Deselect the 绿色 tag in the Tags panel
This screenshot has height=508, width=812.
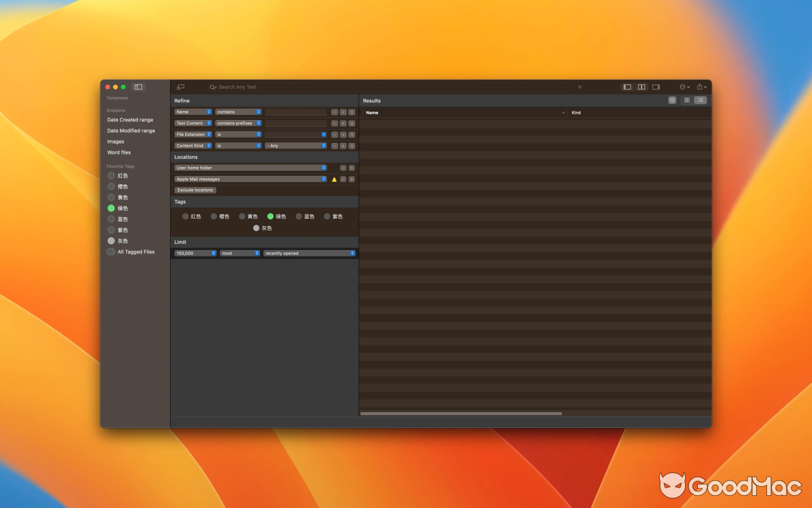click(270, 216)
